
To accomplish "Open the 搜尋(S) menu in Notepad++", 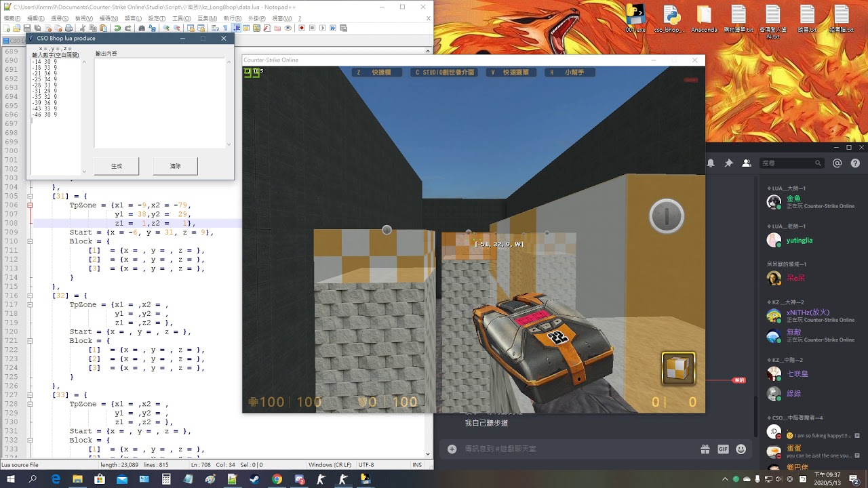I will (60, 18).
